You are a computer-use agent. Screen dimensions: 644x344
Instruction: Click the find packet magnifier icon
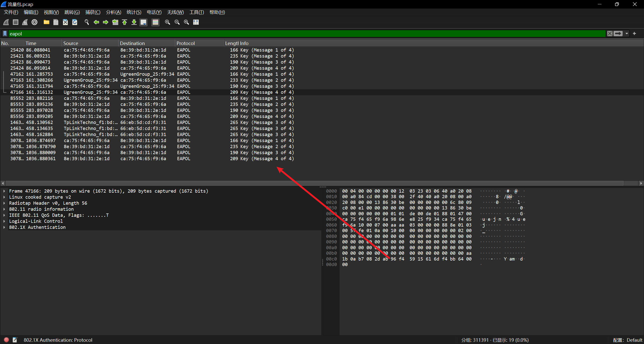pyautogui.click(x=87, y=22)
